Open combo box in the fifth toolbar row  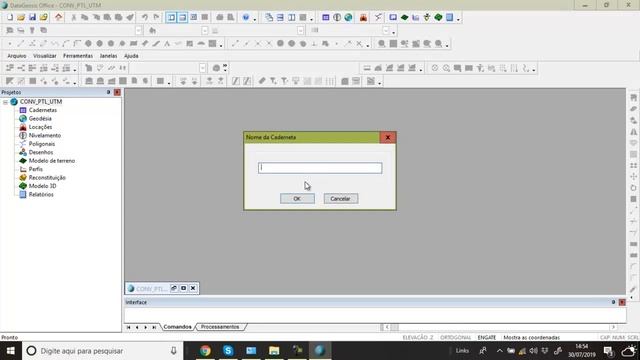coord(202,68)
